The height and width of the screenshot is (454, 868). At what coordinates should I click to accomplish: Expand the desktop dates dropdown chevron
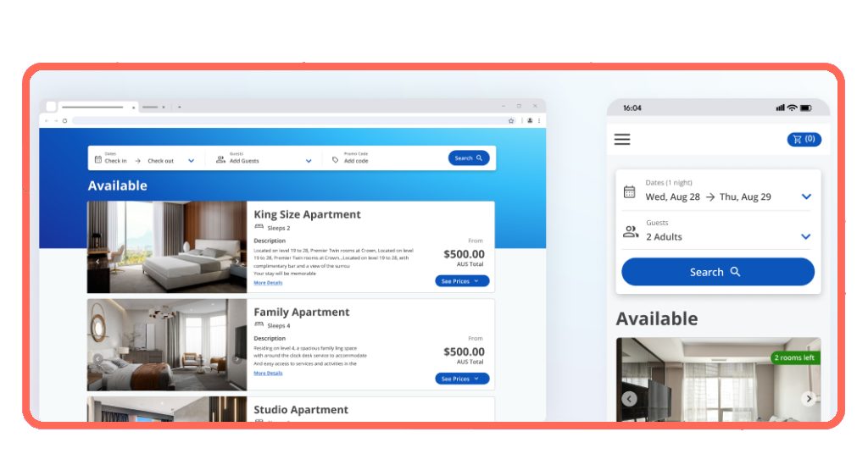point(191,161)
